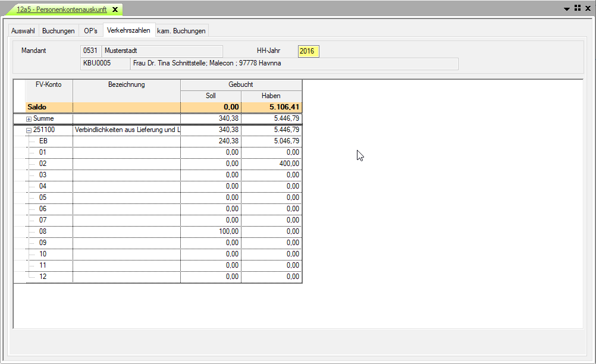The height and width of the screenshot is (364, 596).
Task: Expand the Summe row
Action: [x=29, y=119]
